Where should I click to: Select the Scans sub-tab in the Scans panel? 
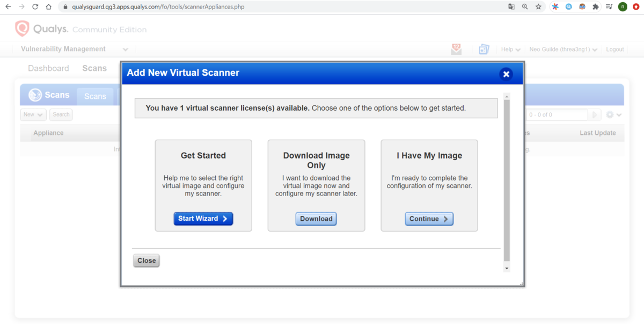[95, 96]
